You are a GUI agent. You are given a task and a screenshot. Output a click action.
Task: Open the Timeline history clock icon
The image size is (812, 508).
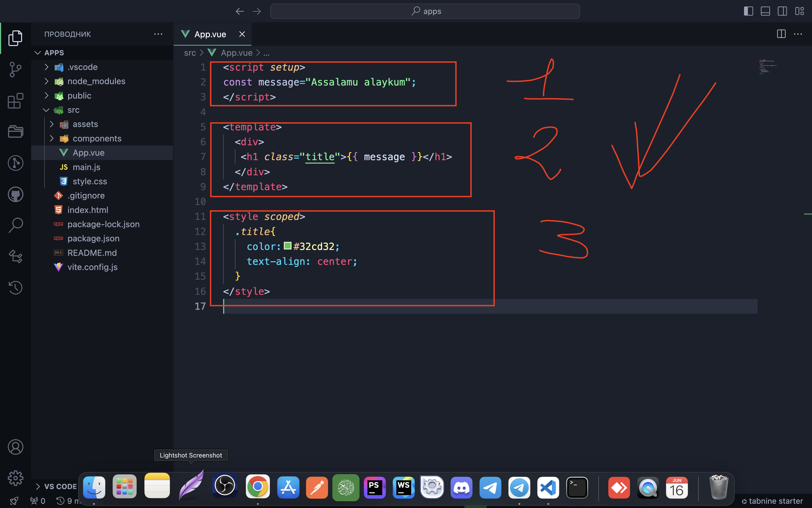click(x=15, y=288)
